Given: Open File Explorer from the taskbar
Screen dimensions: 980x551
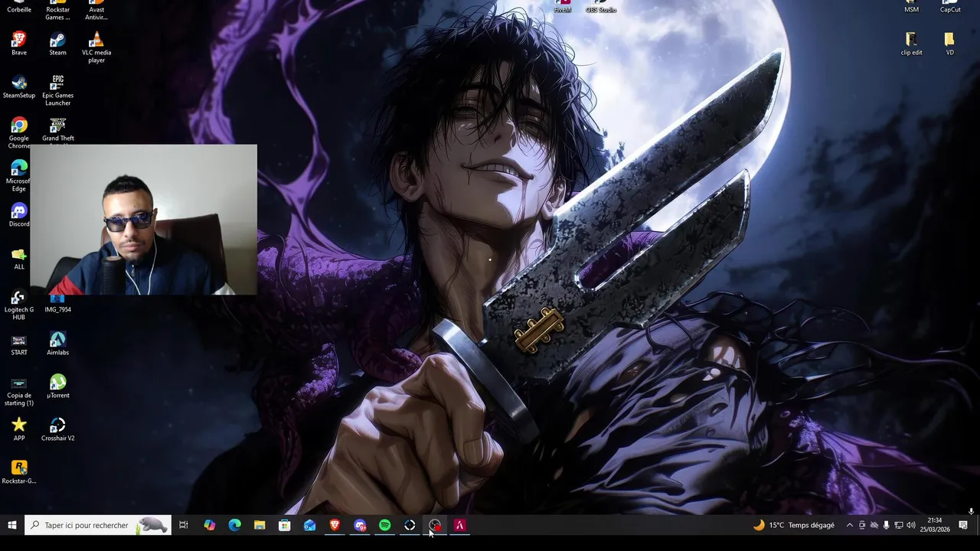Looking at the screenshot, I should 260,525.
